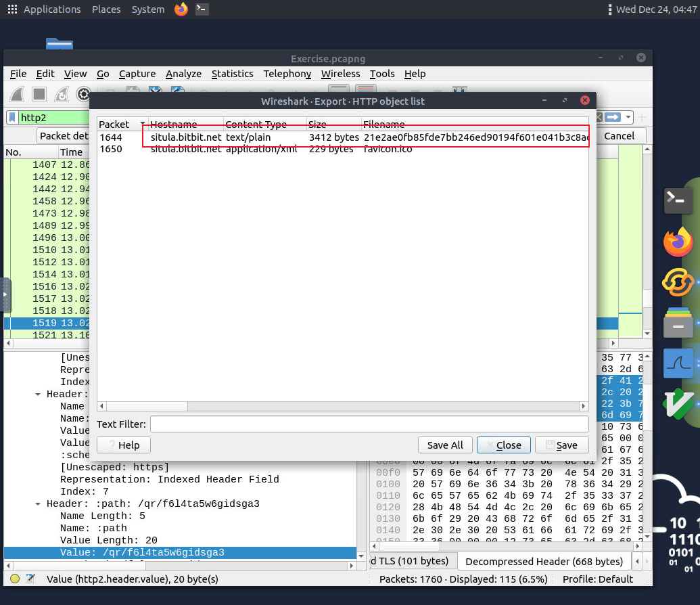Click the clock in top panel
This screenshot has width=700, height=605.
point(656,9)
